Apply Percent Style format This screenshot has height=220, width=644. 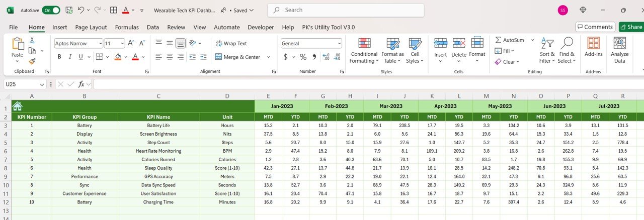(x=303, y=57)
